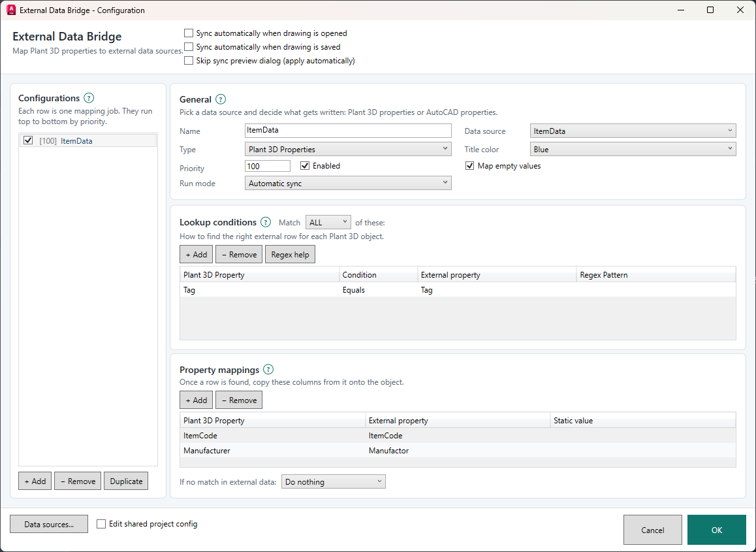Click the Manufactor external property cell
The image size is (756, 552).
coord(458,450)
